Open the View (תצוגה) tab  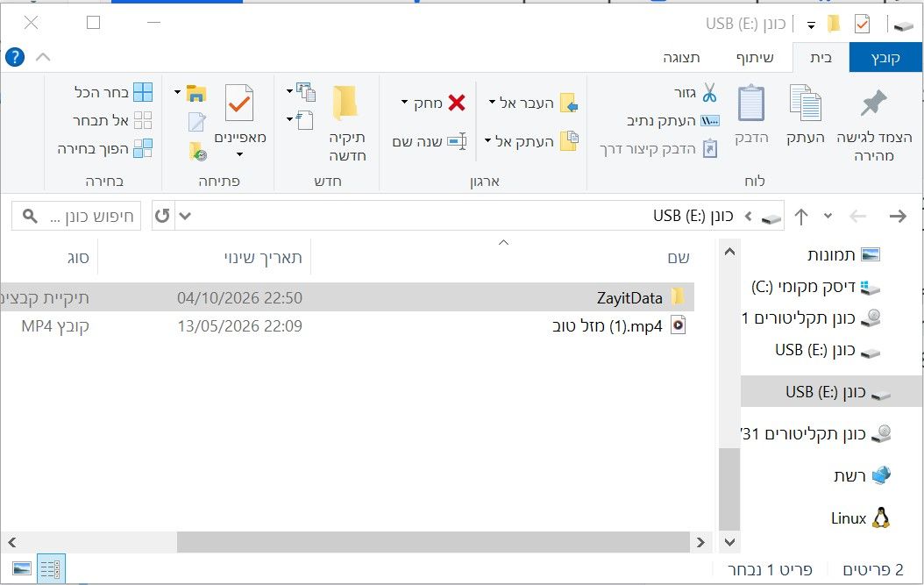coord(682,57)
